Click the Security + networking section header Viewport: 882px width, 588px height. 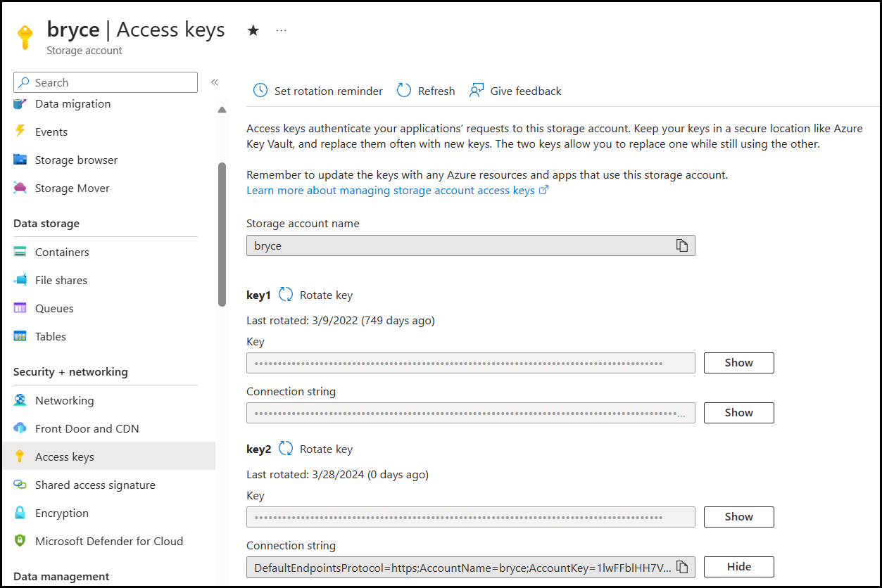70,372
